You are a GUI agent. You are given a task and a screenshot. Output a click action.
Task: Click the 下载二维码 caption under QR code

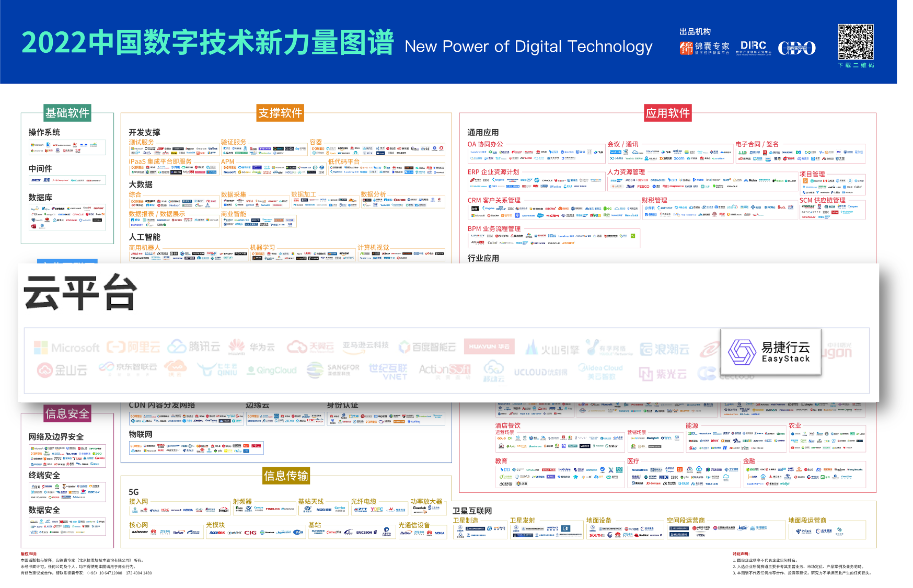[x=856, y=65]
